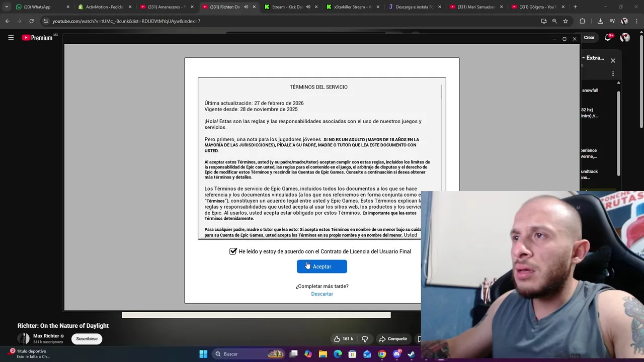This screenshot has height=362, width=644.
Task: Open a new browser tab with plus
Action: coord(575,7)
